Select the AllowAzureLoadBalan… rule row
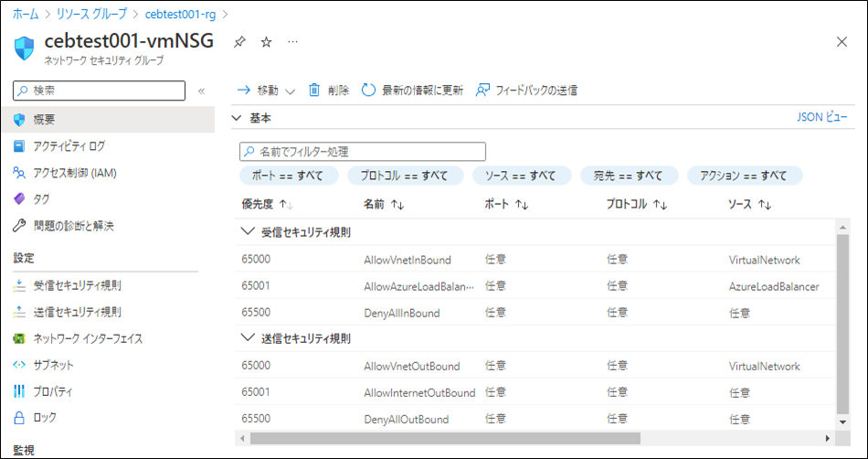This screenshot has height=459, width=868. pos(535,285)
